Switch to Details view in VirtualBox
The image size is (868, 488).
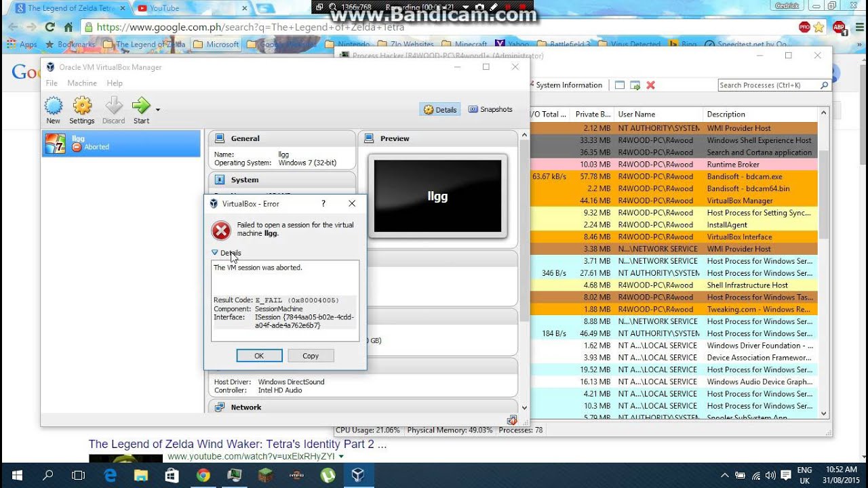(x=440, y=109)
